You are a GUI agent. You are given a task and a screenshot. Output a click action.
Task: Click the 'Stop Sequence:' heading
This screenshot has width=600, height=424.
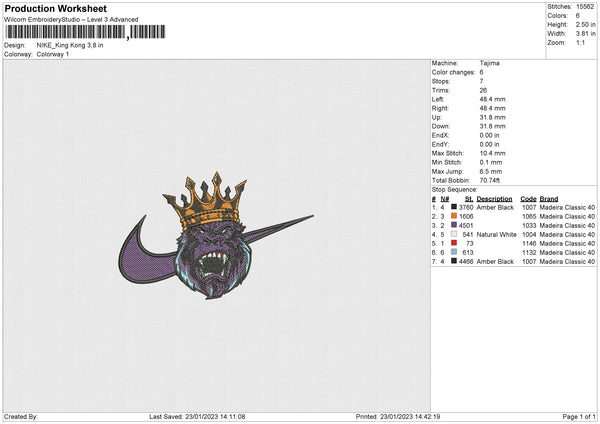pos(455,189)
